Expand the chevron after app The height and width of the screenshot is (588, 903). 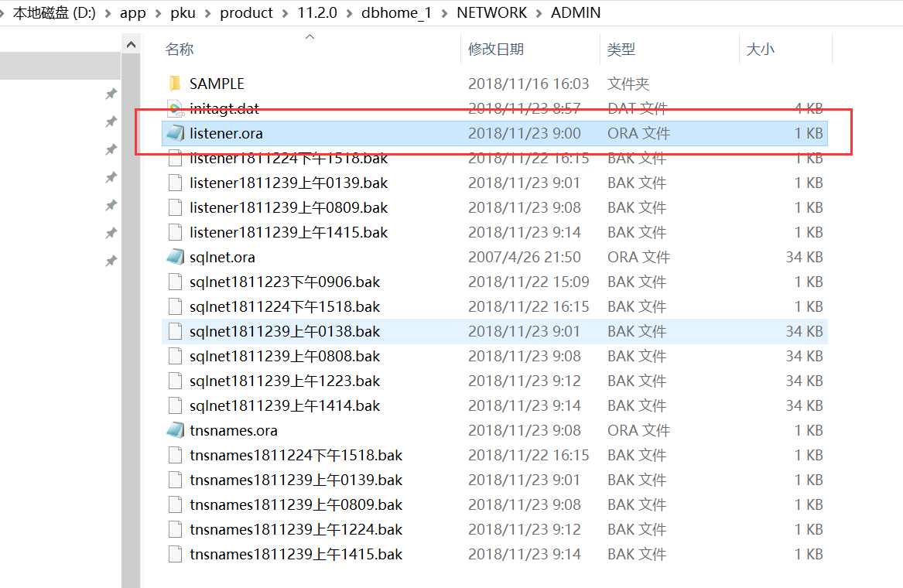[x=158, y=13]
